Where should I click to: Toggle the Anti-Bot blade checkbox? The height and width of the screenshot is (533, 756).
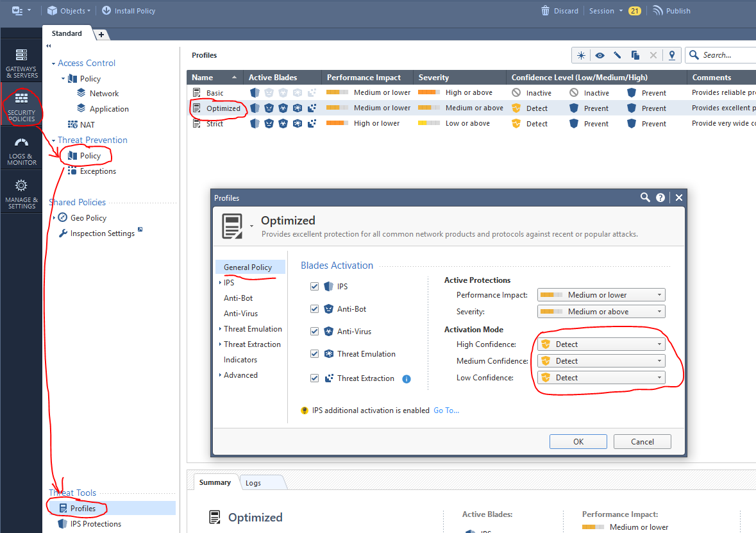pyautogui.click(x=314, y=309)
